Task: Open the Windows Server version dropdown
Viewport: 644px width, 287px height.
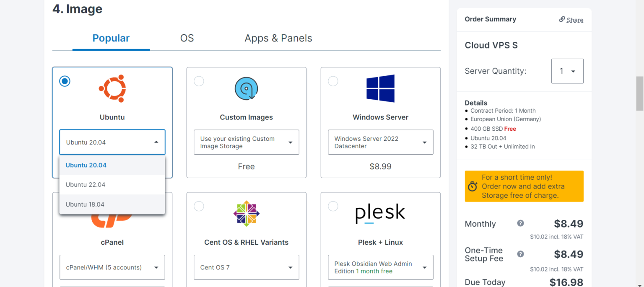Action: click(380, 142)
